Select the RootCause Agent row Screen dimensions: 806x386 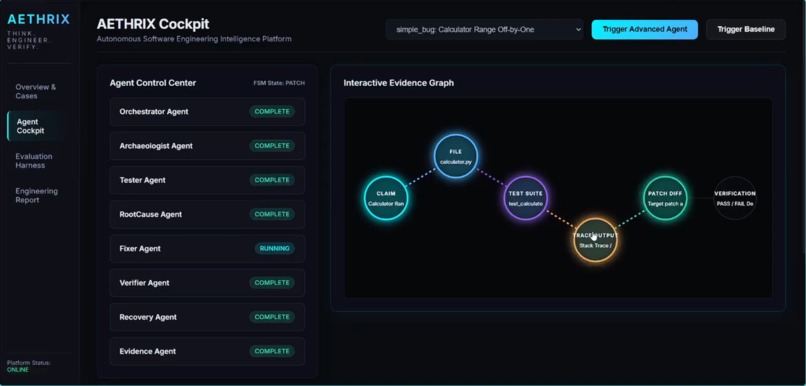click(207, 214)
